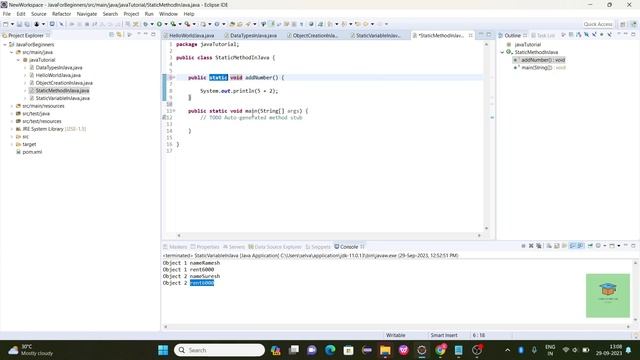Switch to the Data Source Explorer tab
640x360 pixels.
click(x=275, y=247)
